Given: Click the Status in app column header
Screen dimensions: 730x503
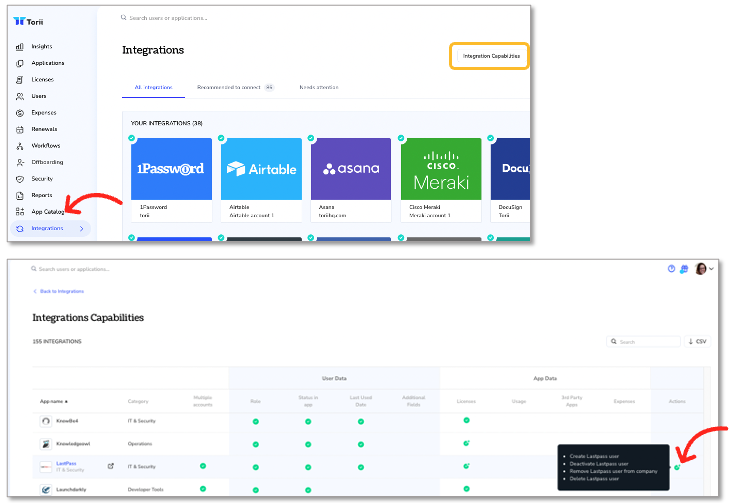Looking at the screenshot, I should coord(308,401).
